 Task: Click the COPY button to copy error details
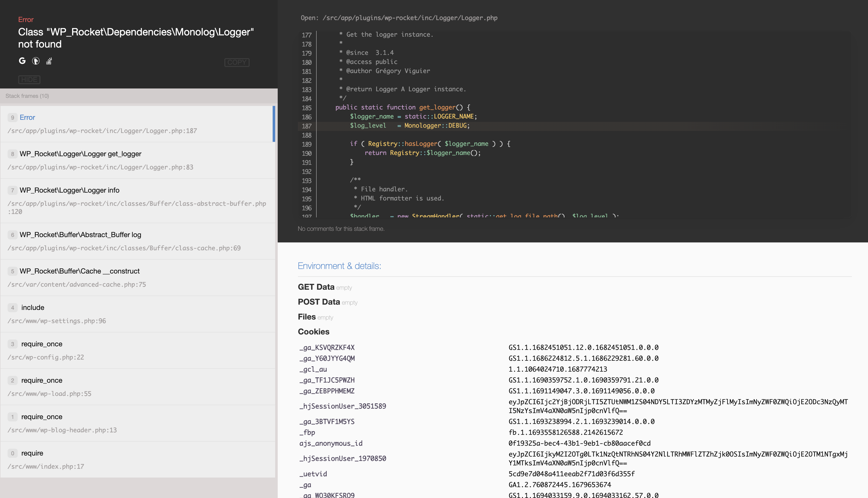click(x=237, y=62)
